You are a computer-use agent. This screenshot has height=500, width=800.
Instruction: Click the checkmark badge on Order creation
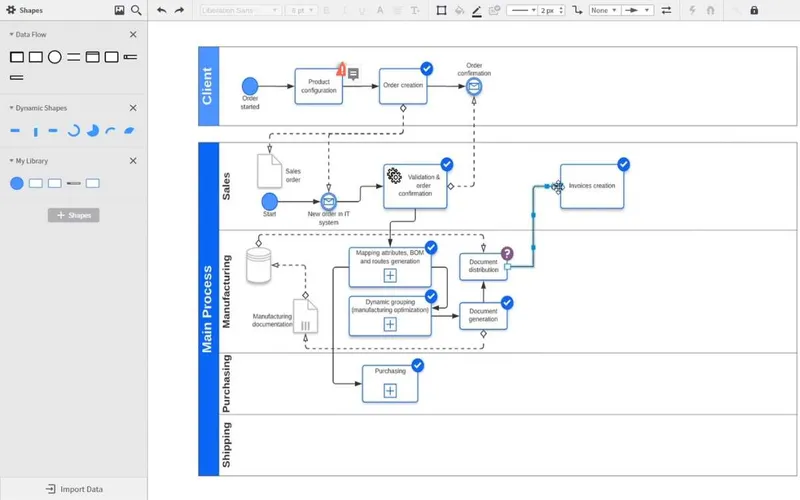427,68
